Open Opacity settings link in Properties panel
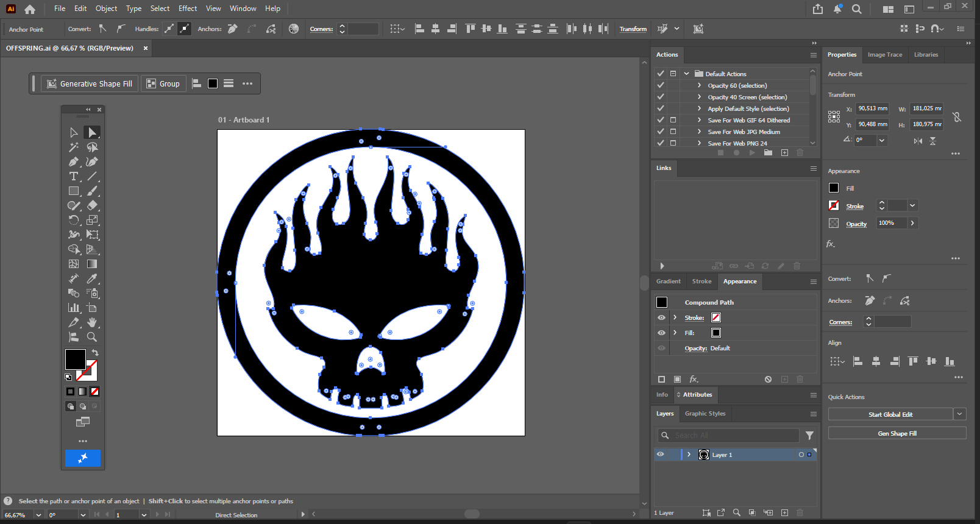980x524 pixels. click(856, 224)
